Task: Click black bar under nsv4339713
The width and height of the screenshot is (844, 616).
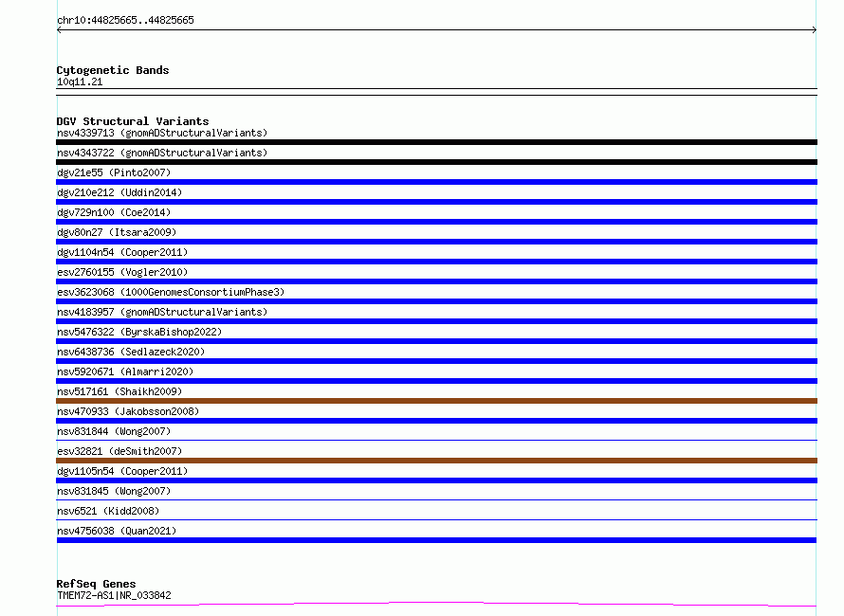Action: click(436, 142)
